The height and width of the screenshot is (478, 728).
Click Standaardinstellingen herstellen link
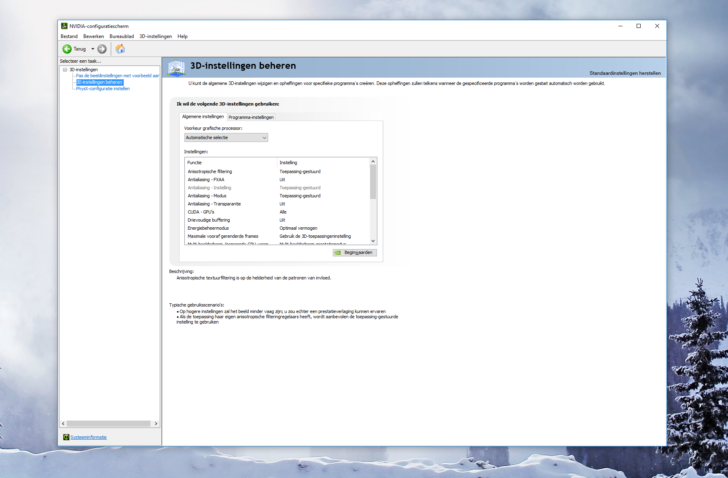pyautogui.click(x=625, y=73)
